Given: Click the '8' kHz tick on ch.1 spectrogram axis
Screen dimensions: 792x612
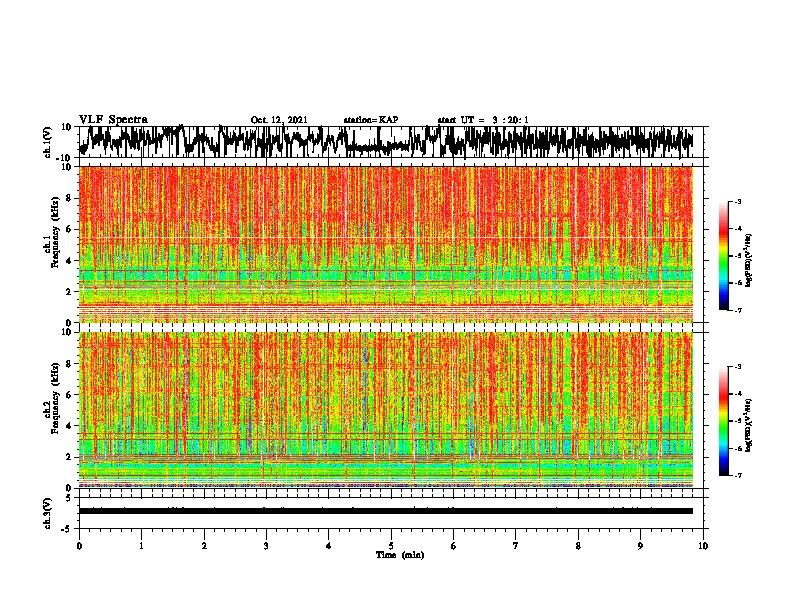Looking at the screenshot, I should [70, 198].
